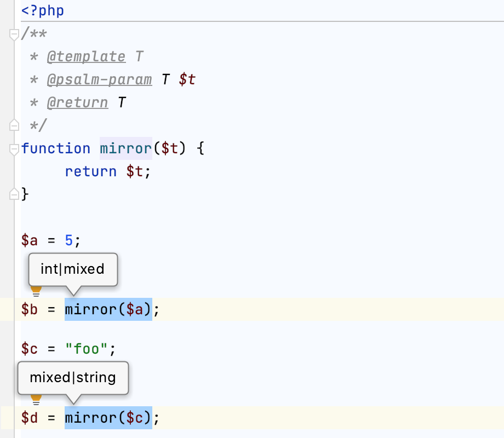Click the fold end marker at the function's closing brace
The image size is (504, 438).
pyautogui.click(x=15, y=194)
